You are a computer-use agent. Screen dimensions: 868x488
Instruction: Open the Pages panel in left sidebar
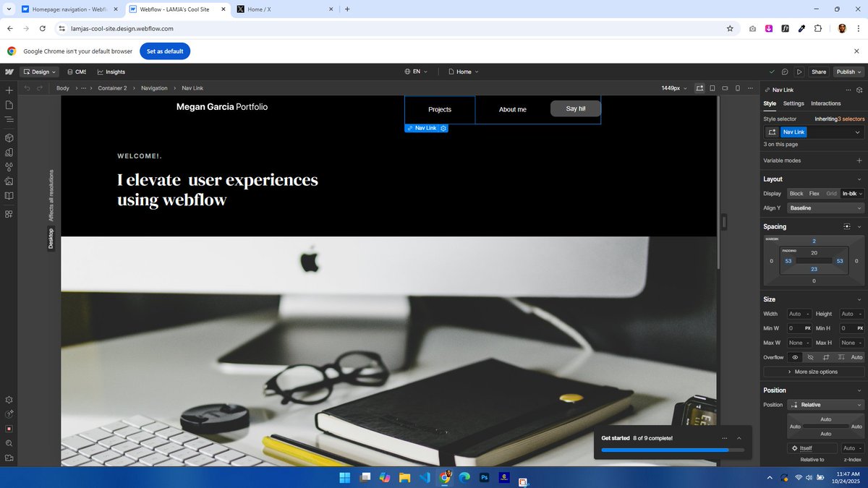coord(9,105)
